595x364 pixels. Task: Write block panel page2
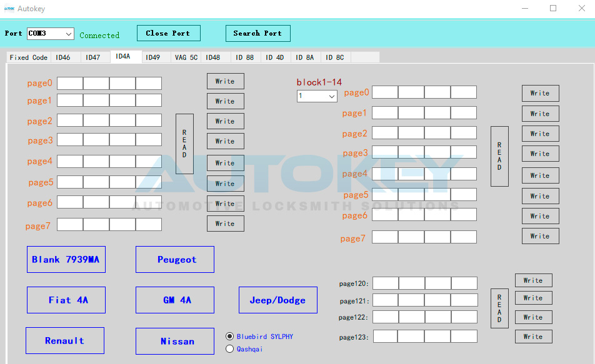(541, 134)
